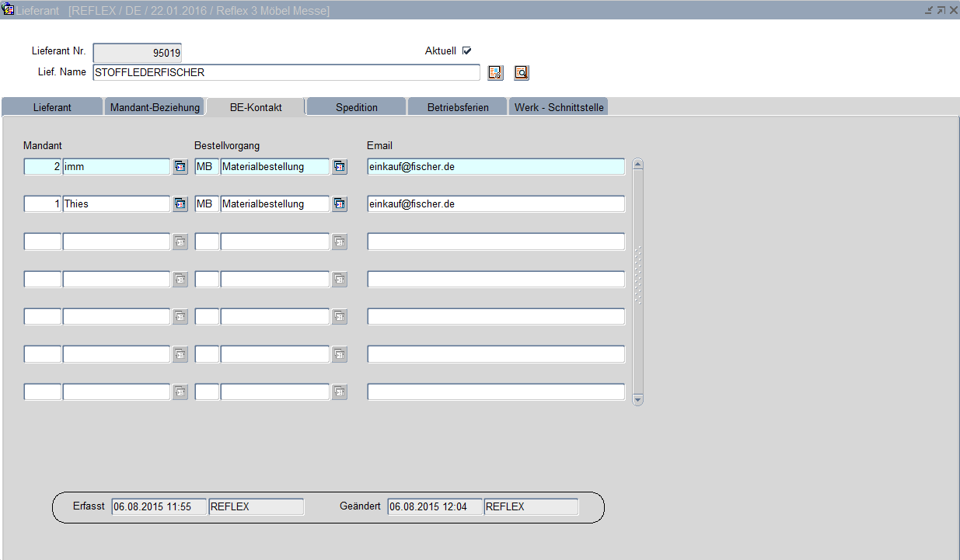Click the edit icon beside supplier name

click(495, 73)
